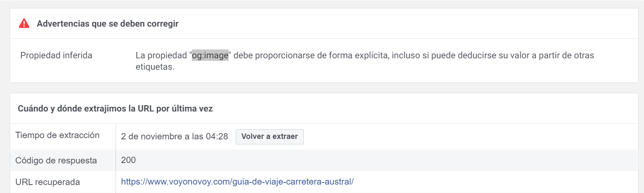Screen dimensions: 644x193
Task: Click the Advertencias que se deben corregir heading
Action: [107, 24]
